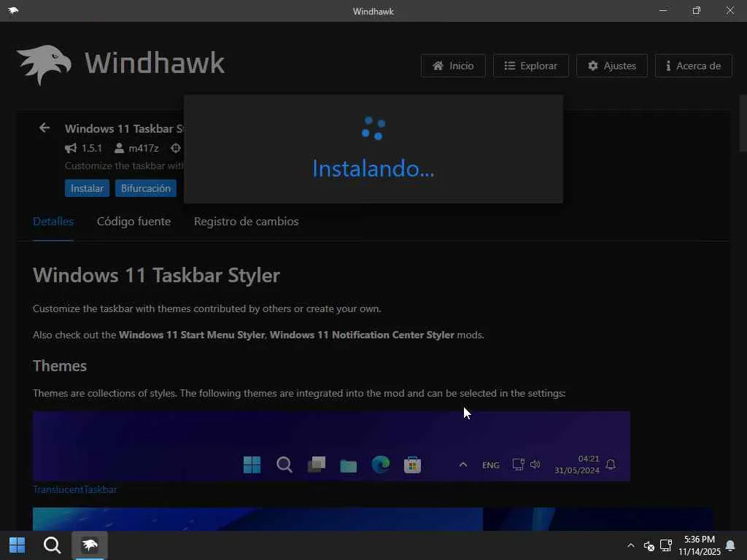Switch to the Detalles tab
Viewport: 747px width, 560px height.
(53, 222)
